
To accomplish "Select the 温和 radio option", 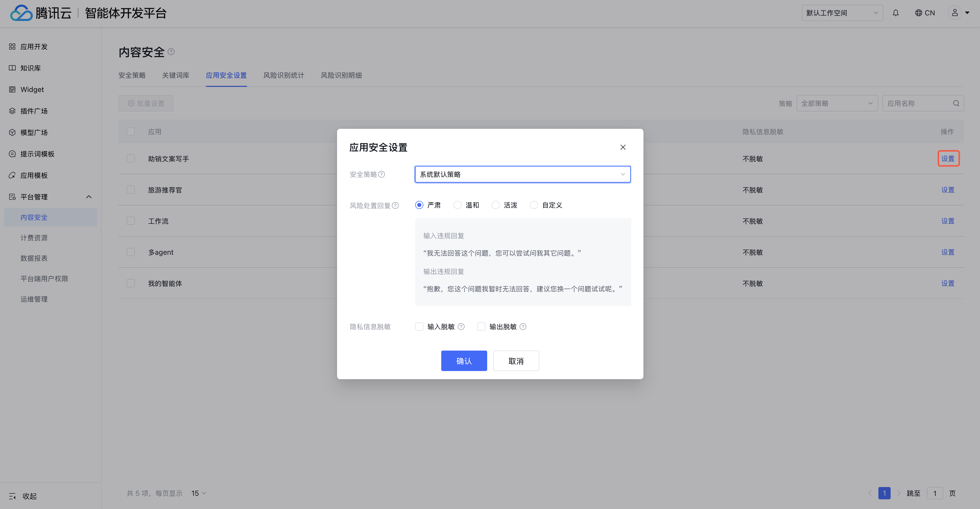I will (x=458, y=205).
